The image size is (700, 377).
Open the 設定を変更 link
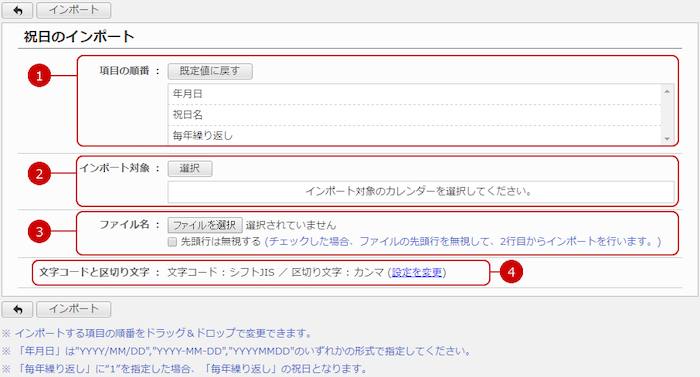click(417, 272)
